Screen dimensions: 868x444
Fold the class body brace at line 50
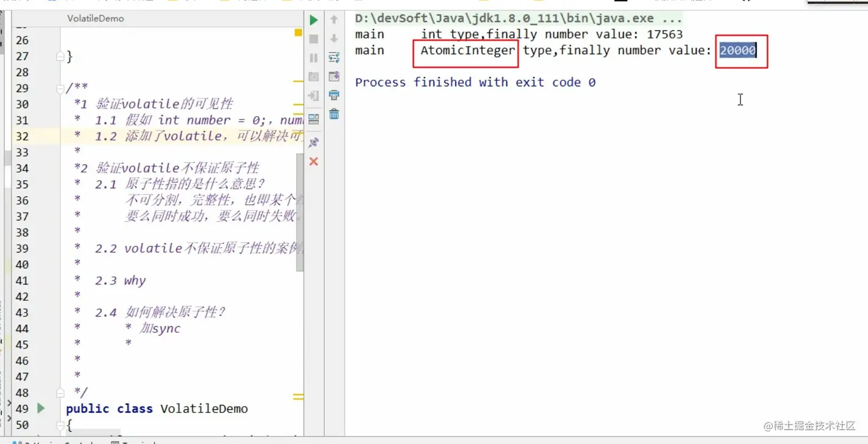[x=60, y=425]
